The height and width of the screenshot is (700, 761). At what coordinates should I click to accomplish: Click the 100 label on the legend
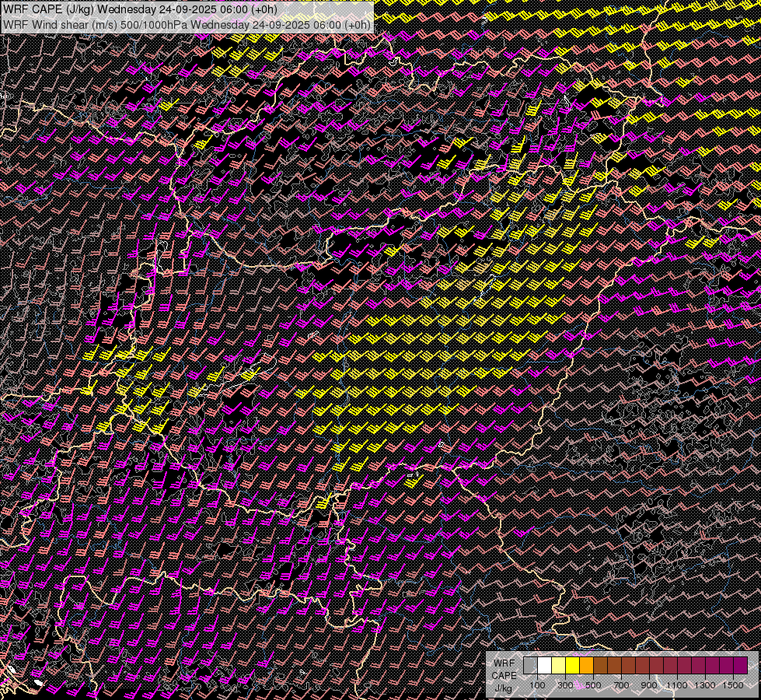pyautogui.click(x=537, y=685)
